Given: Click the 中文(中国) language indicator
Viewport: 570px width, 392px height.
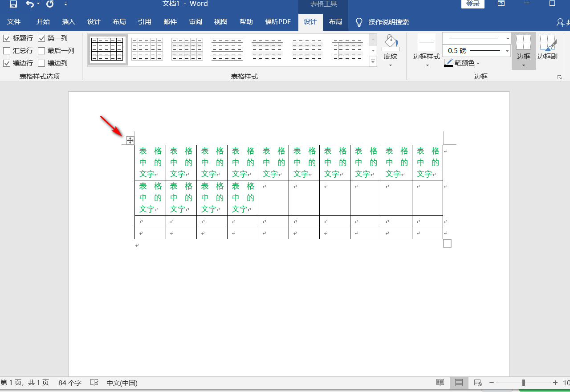Looking at the screenshot, I should (122, 383).
